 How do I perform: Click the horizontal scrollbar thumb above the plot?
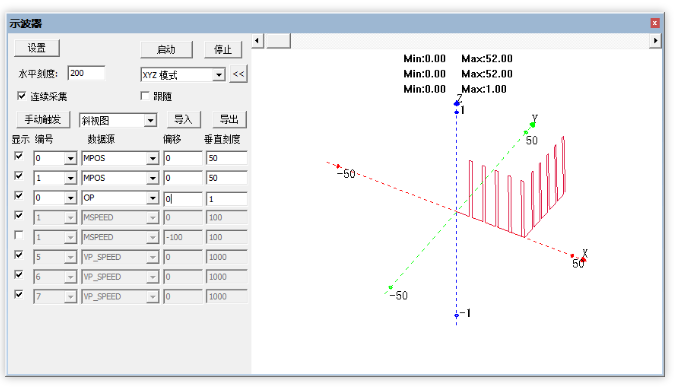(x=278, y=41)
